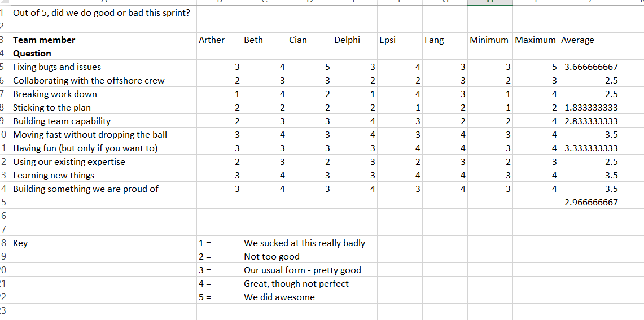Select the 'Key' label cell
Viewport: 644px width, 320px height.
pyautogui.click(x=20, y=243)
